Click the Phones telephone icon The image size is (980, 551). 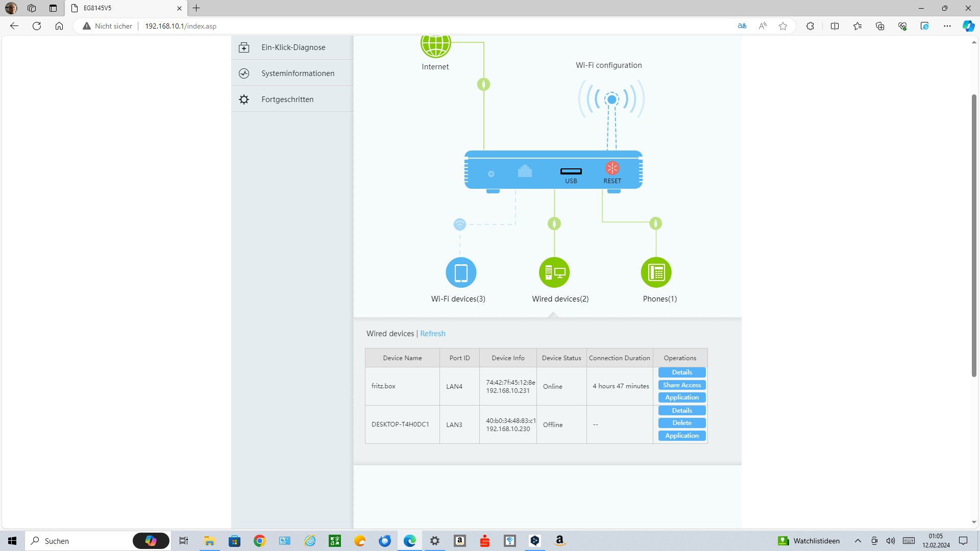656,272
